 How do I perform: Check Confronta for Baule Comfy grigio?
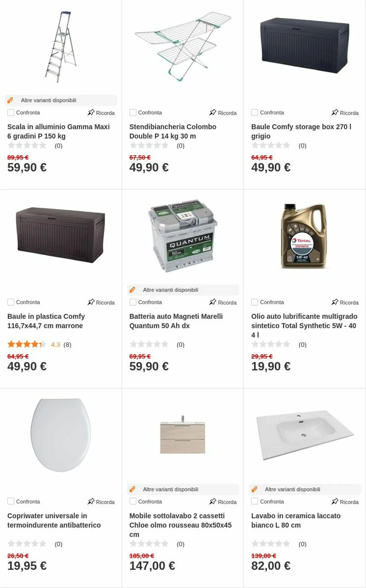click(x=255, y=113)
